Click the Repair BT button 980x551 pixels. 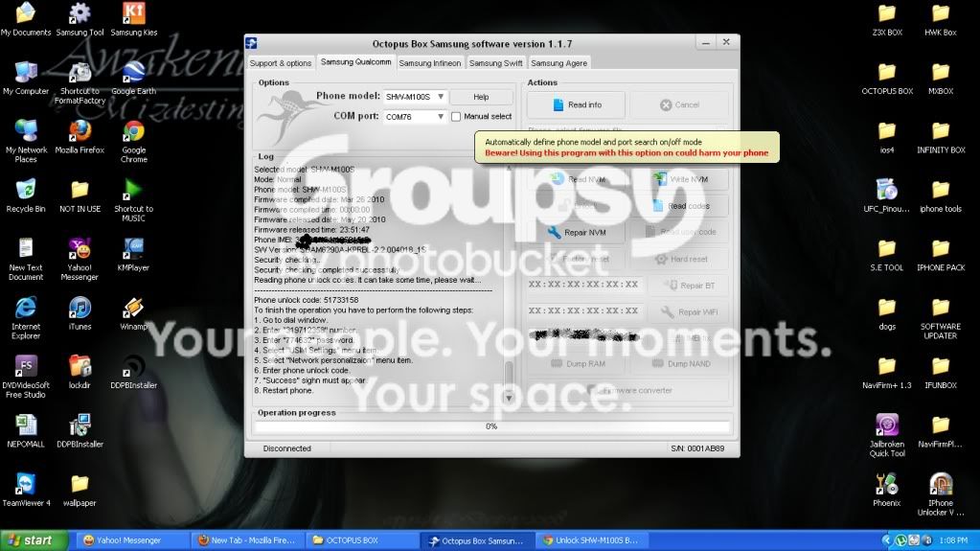point(688,286)
